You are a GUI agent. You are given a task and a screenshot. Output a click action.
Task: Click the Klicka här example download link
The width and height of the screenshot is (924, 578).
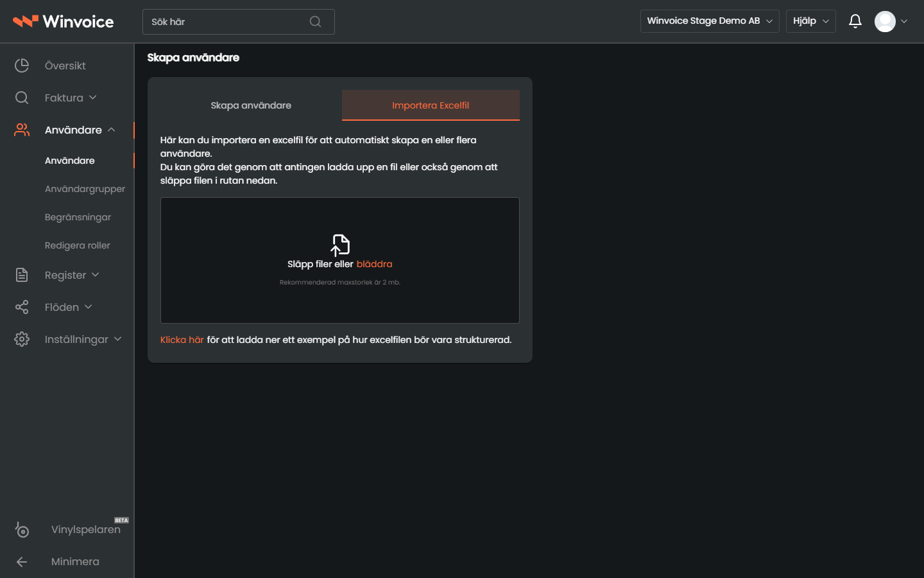182,340
